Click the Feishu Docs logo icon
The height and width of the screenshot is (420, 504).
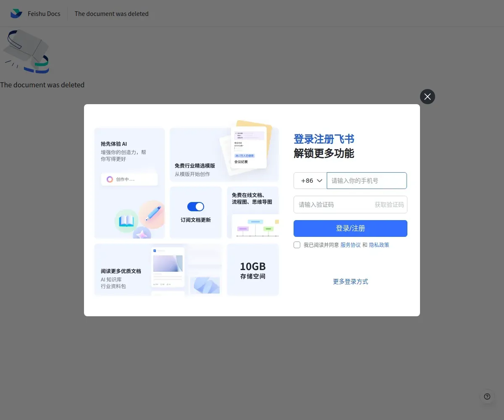pyautogui.click(x=16, y=13)
